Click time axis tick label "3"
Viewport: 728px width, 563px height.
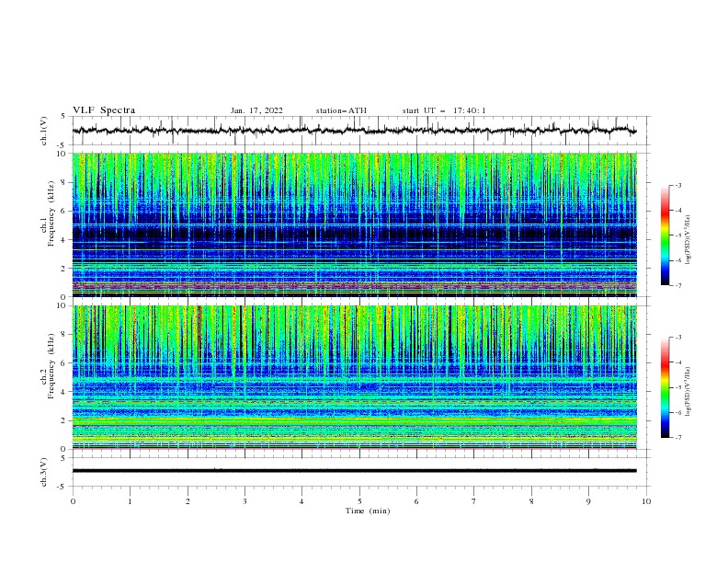tap(245, 501)
